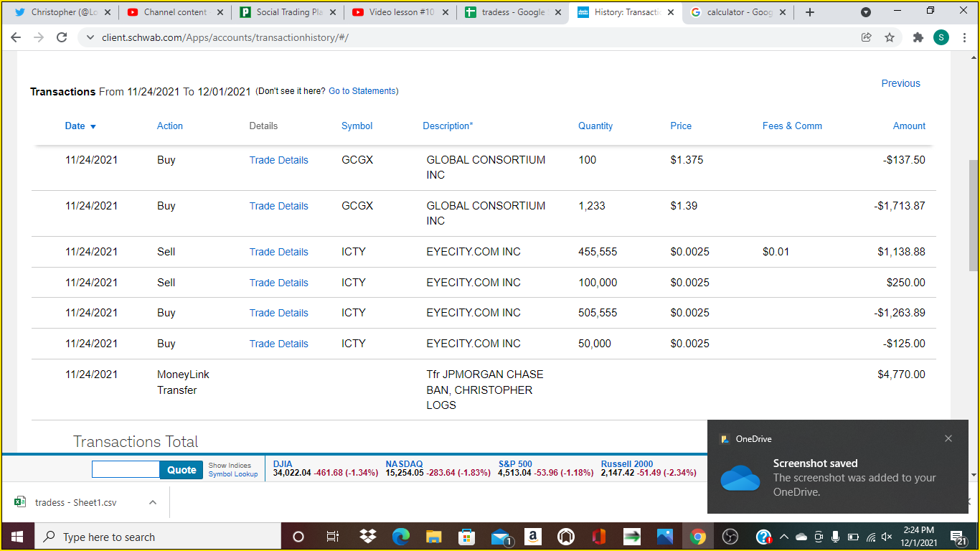980x551 pixels.
Task: Click the Windows search box
Action: coord(157,537)
